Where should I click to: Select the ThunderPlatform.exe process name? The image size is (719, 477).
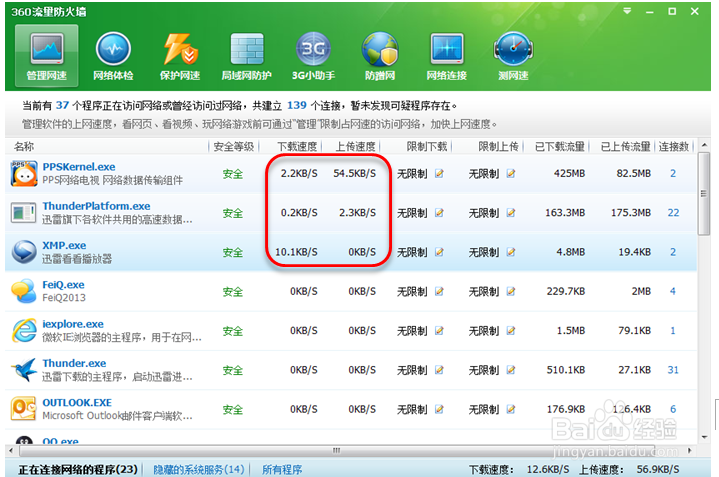(96, 206)
